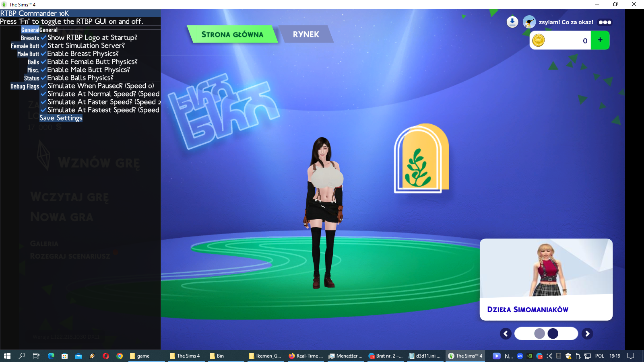Select the Status tab in RTBP

[x=32, y=78]
